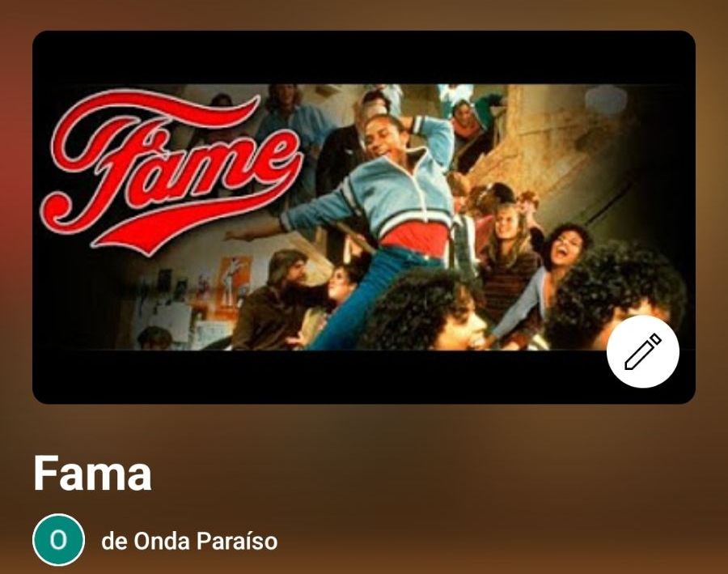The image size is (728, 574).
Task: Tap the word 'Onda' in the author name
Action: pos(162,541)
